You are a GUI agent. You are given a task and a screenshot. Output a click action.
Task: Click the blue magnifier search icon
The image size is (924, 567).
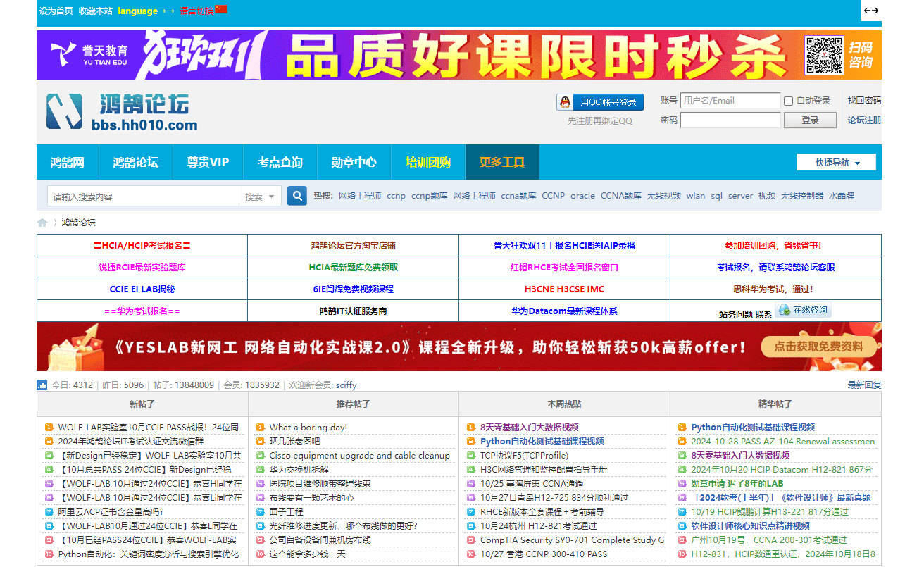[296, 195]
